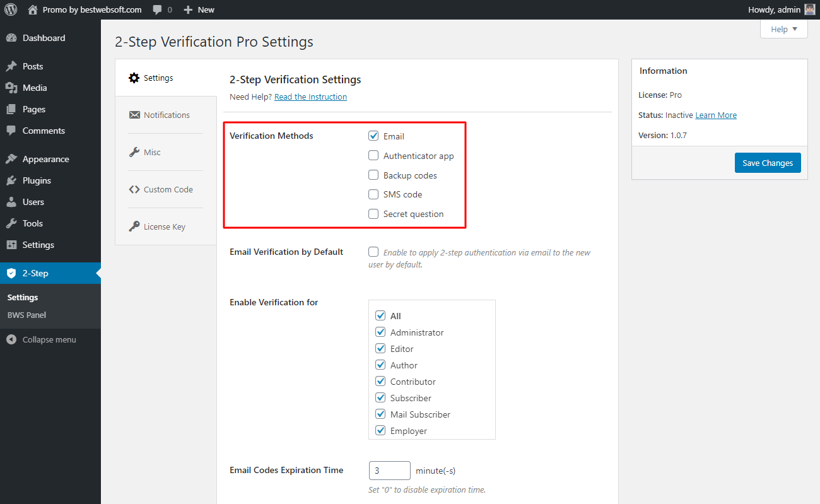The image size is (820, 504).
Task: Click the Email Codes Expiration Time field
Action: (x=390, y=471)
